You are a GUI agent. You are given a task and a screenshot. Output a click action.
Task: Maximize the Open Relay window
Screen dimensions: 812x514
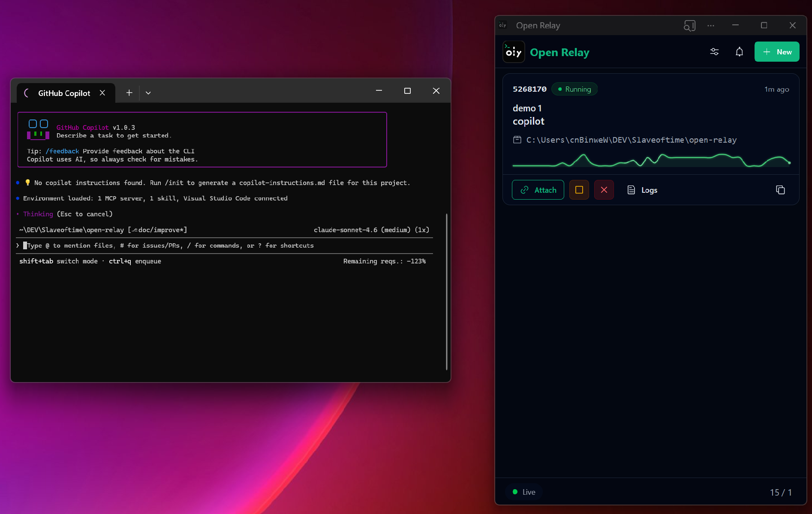tap(764, 25)
